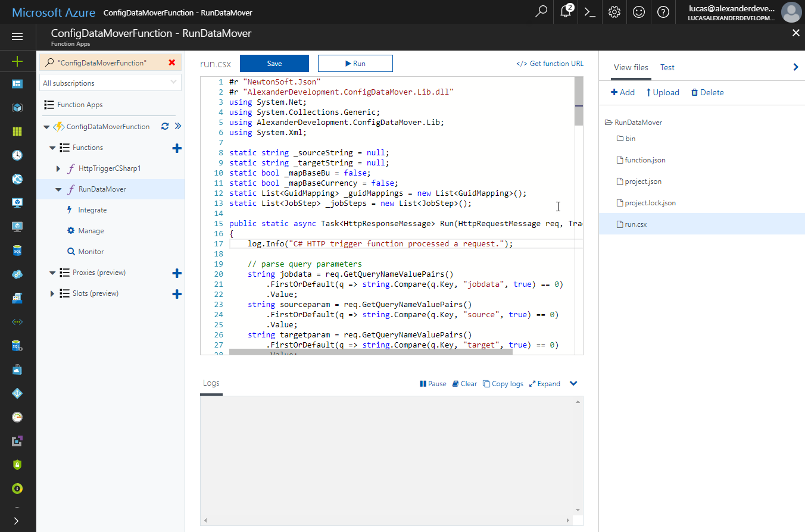Expand the Proxies (preview) node
The width and height of the screenshot is (805, 532).
point(53,273)
